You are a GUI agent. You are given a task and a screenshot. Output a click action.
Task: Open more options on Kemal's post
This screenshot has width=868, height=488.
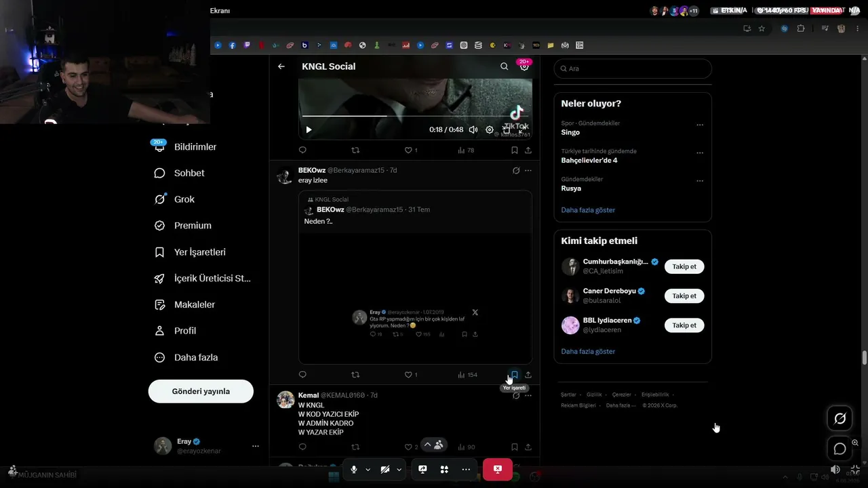[x=528, y=395]
